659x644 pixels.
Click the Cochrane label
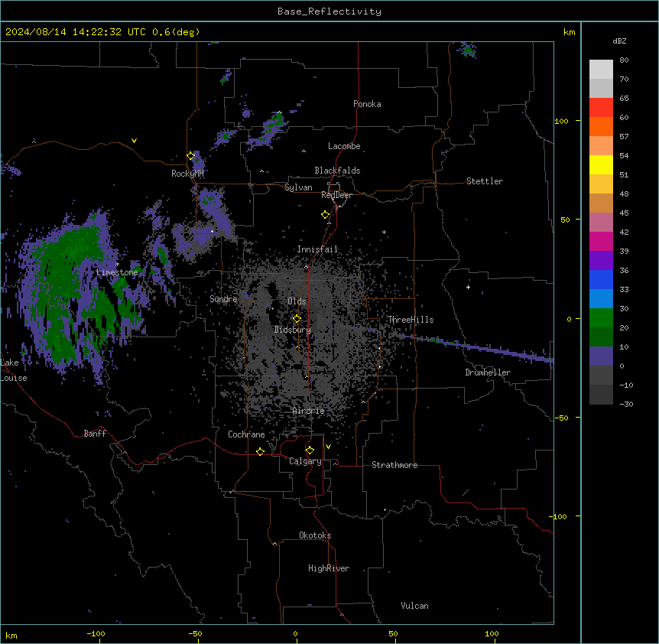(x=246, y=434)
